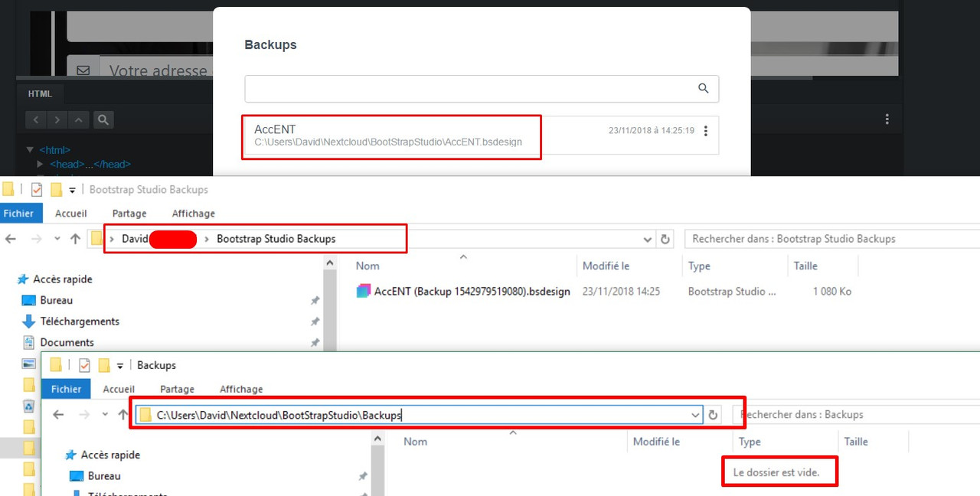Go up one level in Backups explorer window
The image size is (980, 496).
pyautogui.click(x=123, y=414)
